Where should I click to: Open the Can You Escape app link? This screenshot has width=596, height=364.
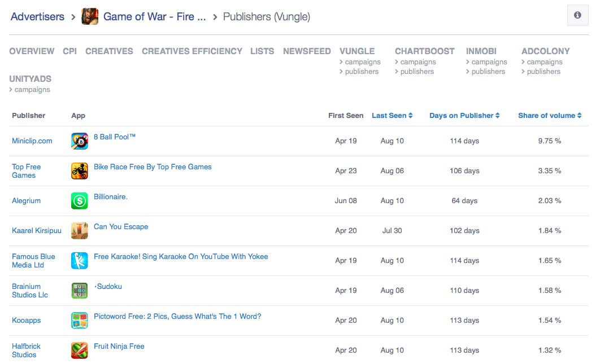coord(121,227)
